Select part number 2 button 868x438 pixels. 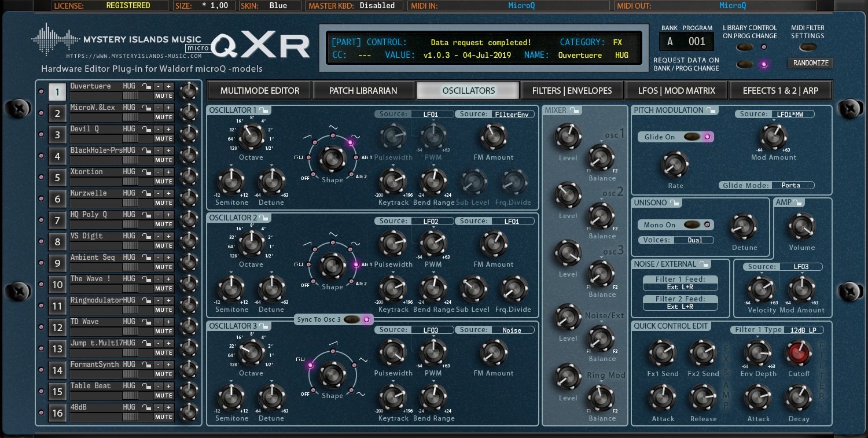[57, 113]
